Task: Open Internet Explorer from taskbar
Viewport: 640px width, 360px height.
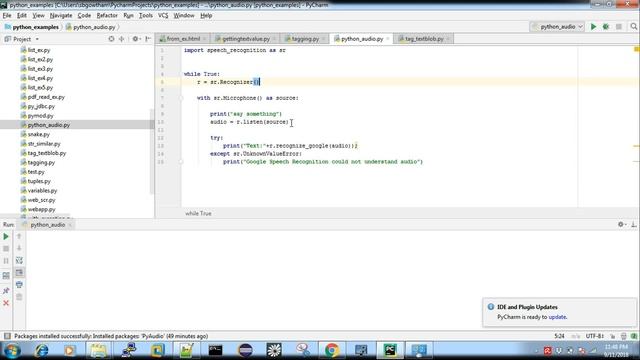Action: click(x=41, y=350)
